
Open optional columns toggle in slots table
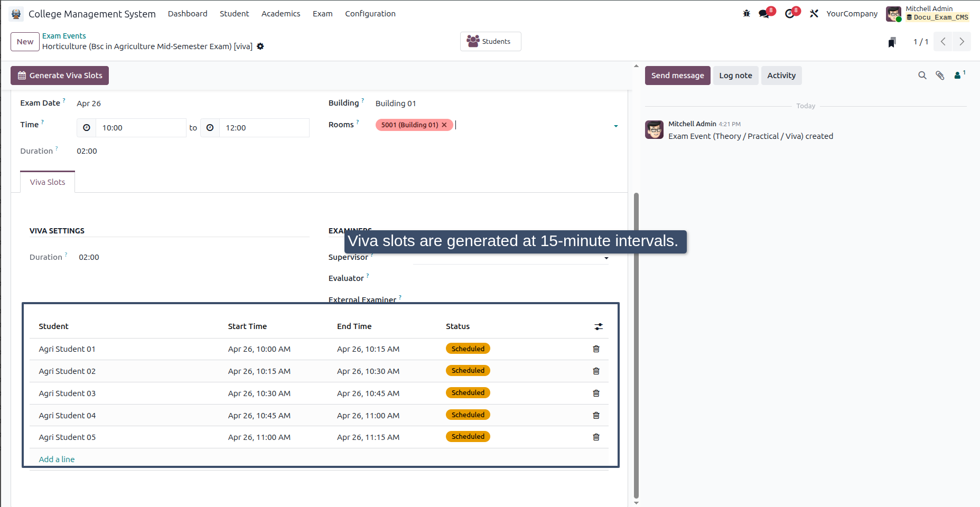[599, 327]
